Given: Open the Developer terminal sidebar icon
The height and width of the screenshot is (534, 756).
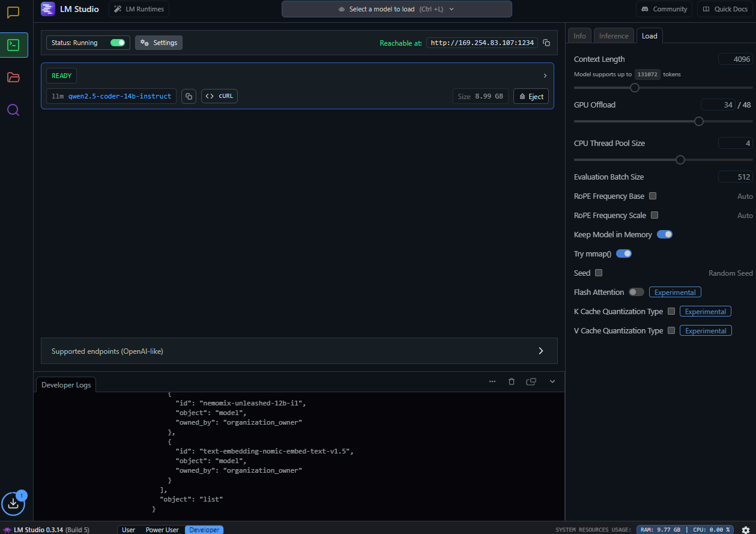Looking at the screenshot, I should 14,45.
